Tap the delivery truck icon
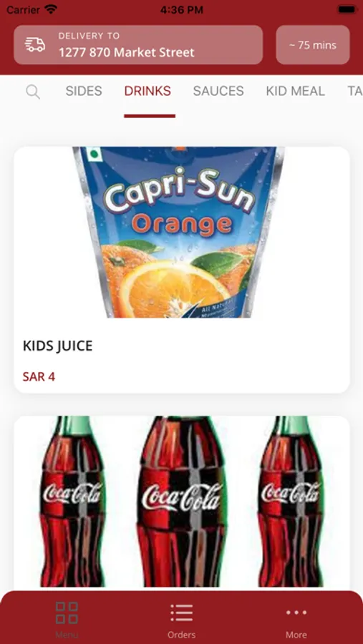The image size is (363, 644). [x=35, y=44]
